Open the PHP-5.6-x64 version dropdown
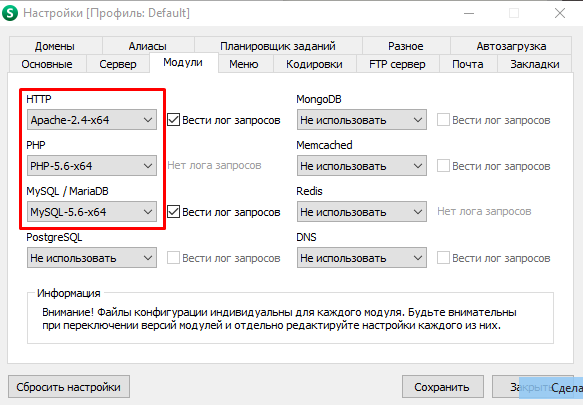 click(x=92, y=165)
